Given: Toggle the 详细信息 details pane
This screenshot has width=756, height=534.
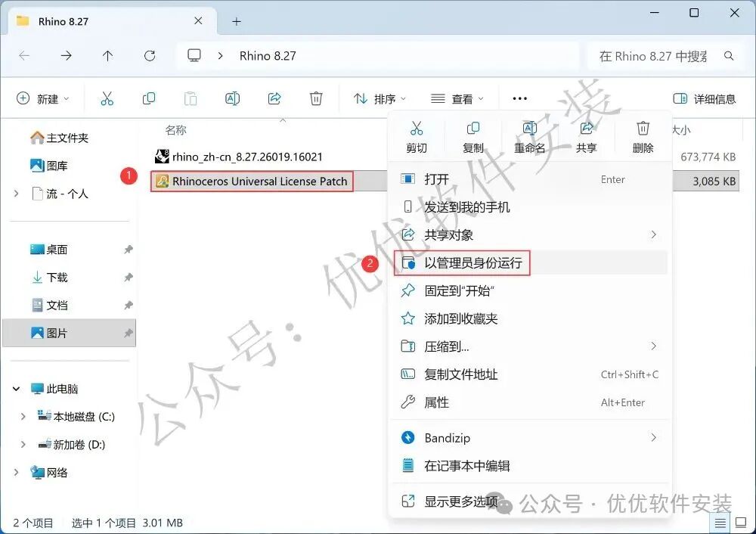Looking at the screenshot, I should (705, 99).
